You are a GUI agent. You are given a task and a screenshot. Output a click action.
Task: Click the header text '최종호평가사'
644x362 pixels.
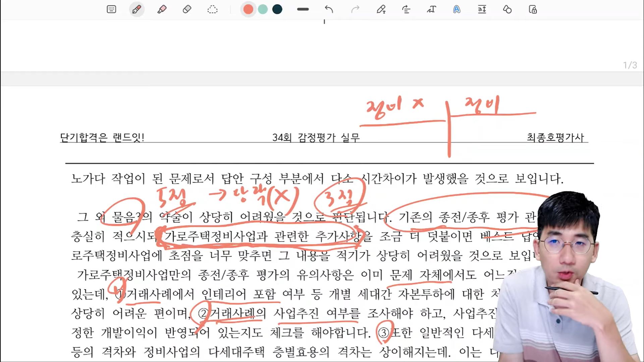click(555, 137)
